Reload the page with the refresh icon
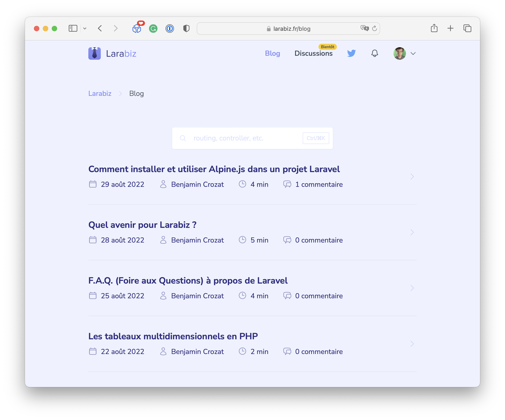 click(x=375, y=28)
